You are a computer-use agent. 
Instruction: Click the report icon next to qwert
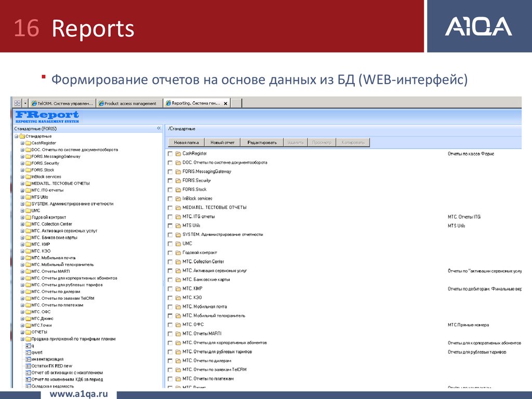tap(28, 352)
